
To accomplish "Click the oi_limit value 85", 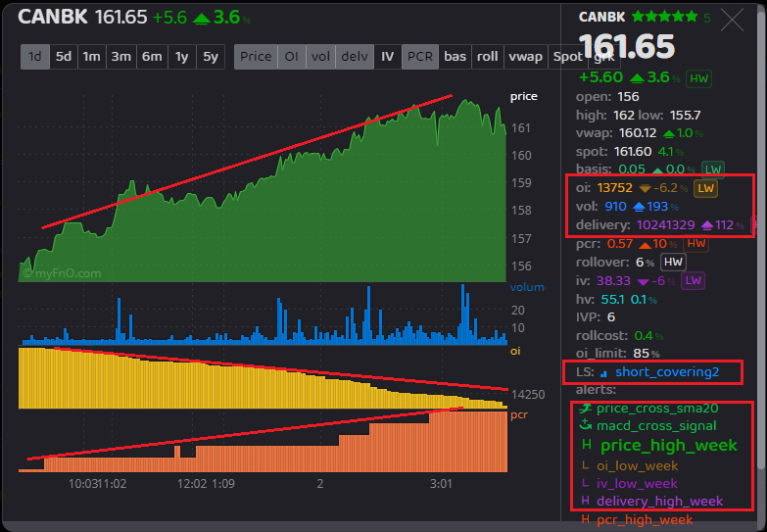I will coord(641,354).
